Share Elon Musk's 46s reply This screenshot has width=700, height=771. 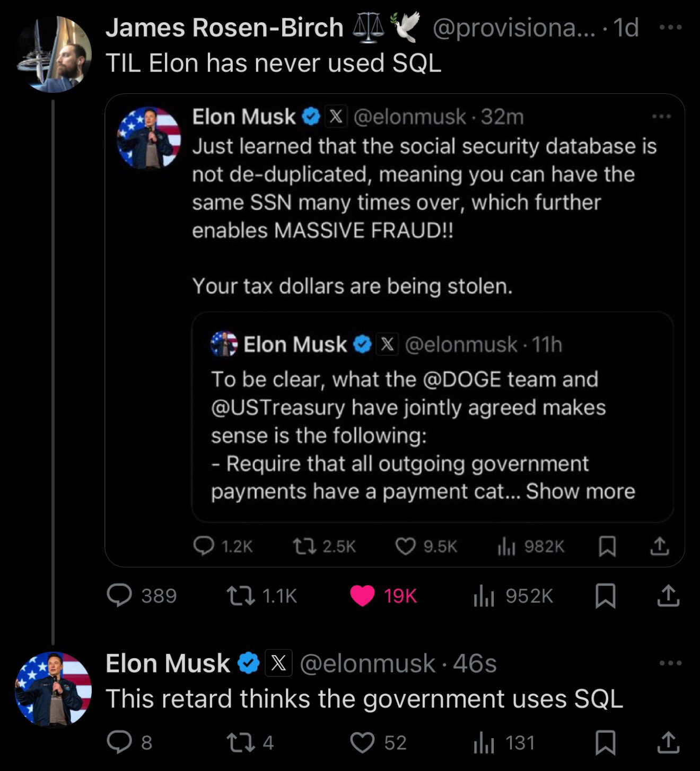(668, 742)
